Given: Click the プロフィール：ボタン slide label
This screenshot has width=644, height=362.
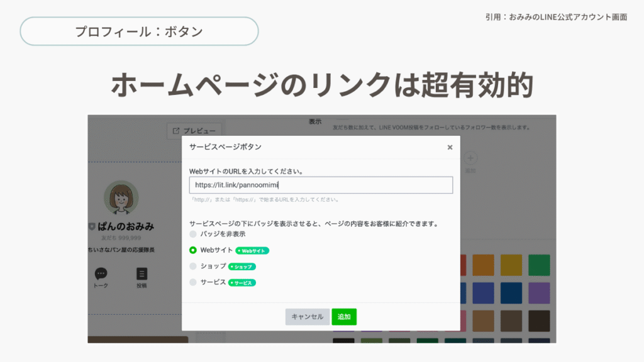Looking at the screenshot, I should pyautogui.click(x=139, y=31).
